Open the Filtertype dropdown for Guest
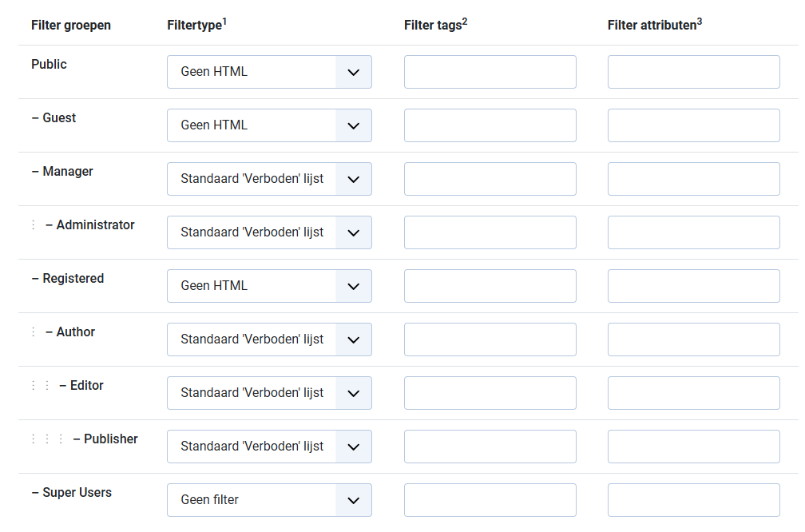 (x=269, y=125)
